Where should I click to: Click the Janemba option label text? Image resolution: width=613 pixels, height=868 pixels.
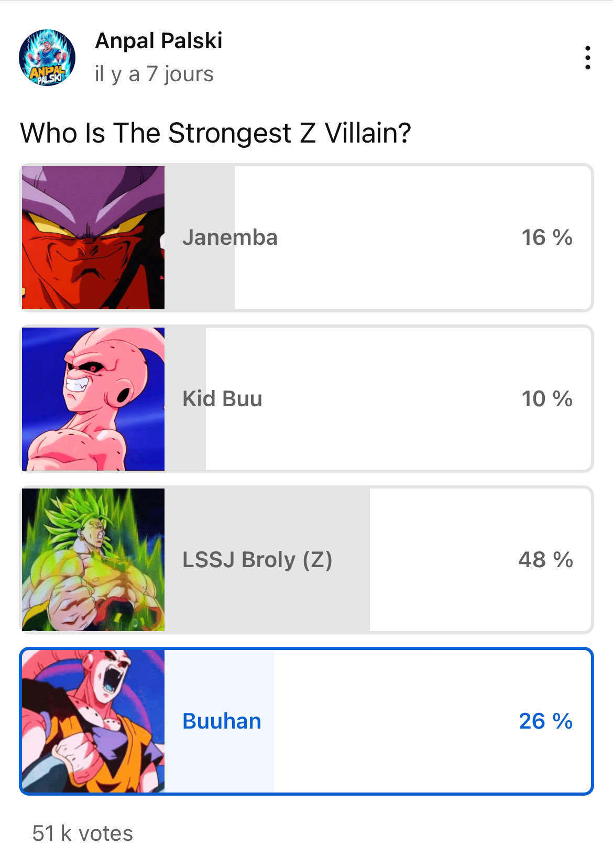pos(229,237)
